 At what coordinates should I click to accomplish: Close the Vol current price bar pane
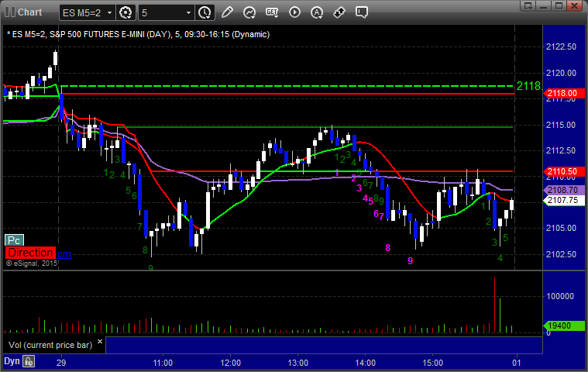coord(100,341)
